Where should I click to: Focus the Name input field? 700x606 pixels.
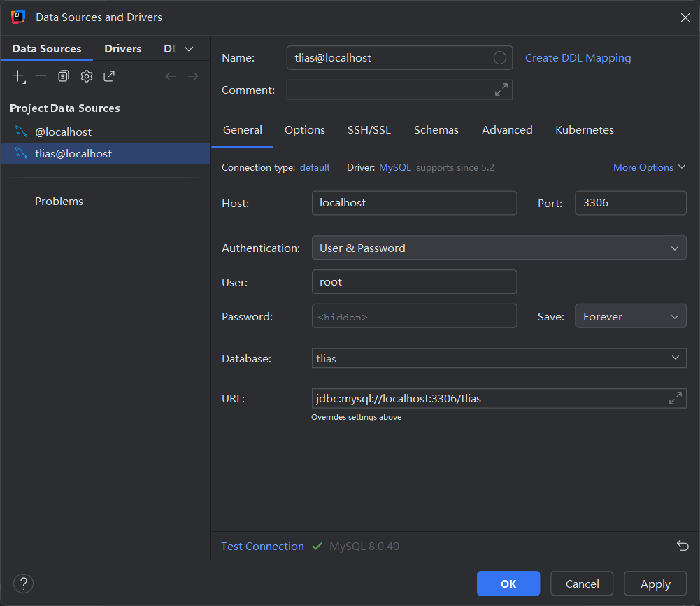tap(399, 57)
